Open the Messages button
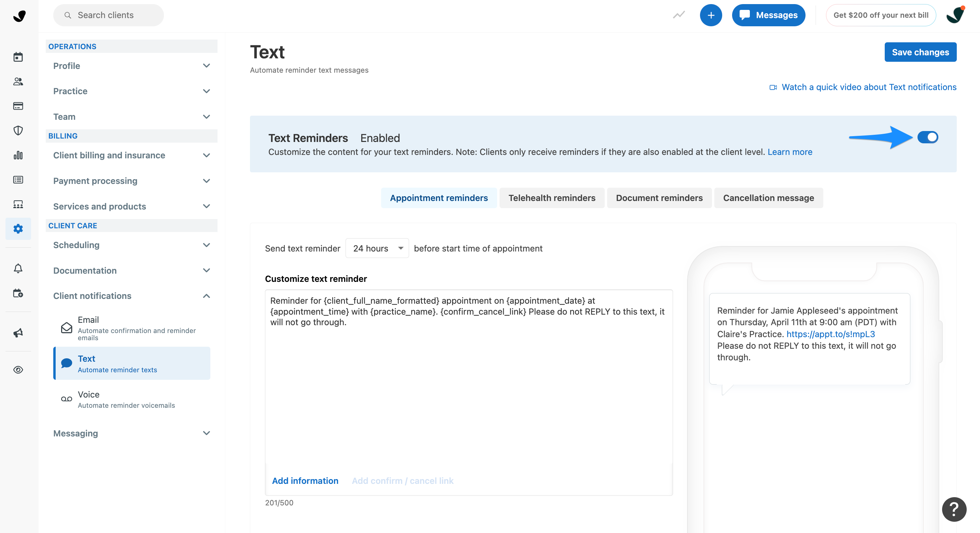Screen dimensions: 980x533 769,15
